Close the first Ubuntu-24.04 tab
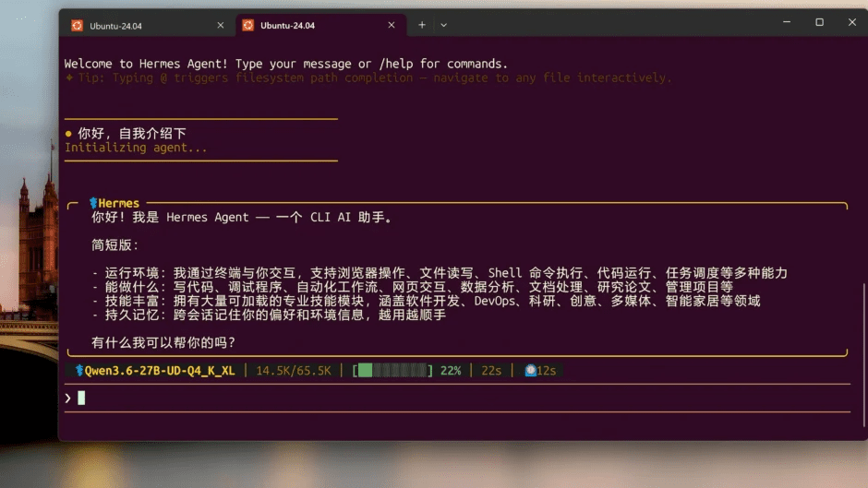The image size is (868, 488). (221, 26)
